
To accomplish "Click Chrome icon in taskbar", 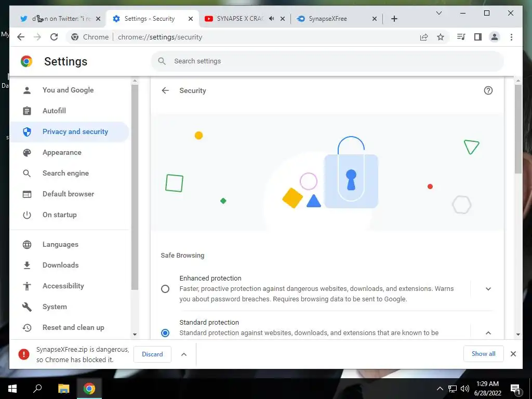I will (x=89, y=389).
